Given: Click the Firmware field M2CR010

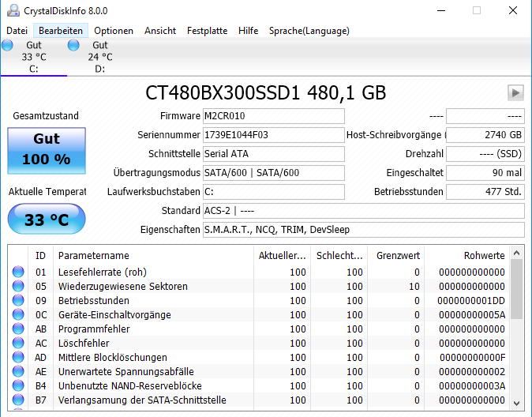Looking at the screenshot, I should click(x=274, y=116).
